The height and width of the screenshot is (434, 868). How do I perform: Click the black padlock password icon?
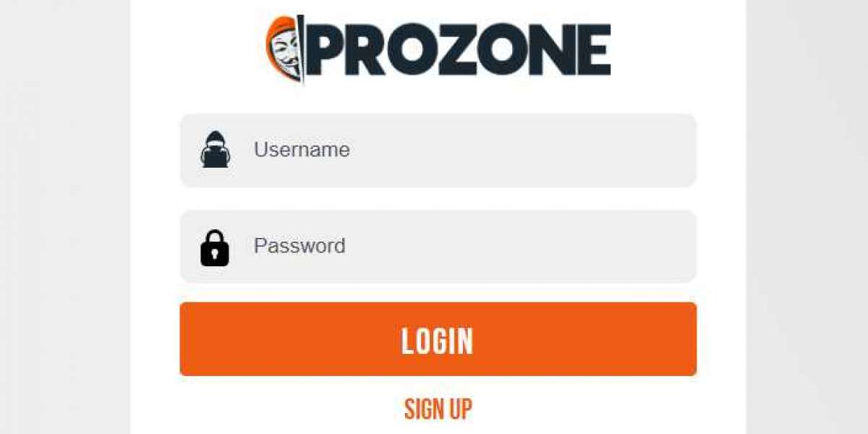tap(215, 247)
